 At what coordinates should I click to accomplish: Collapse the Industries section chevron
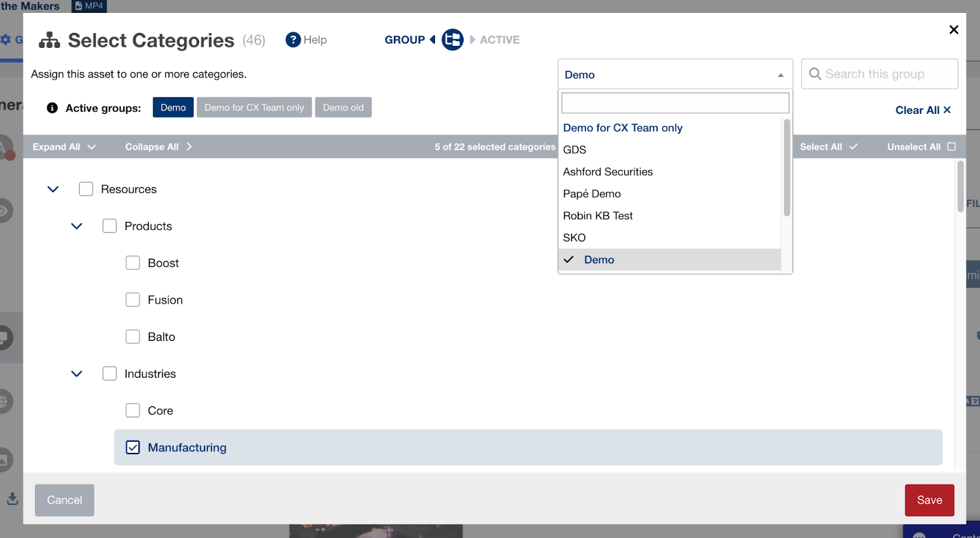(x=77, y=374)
